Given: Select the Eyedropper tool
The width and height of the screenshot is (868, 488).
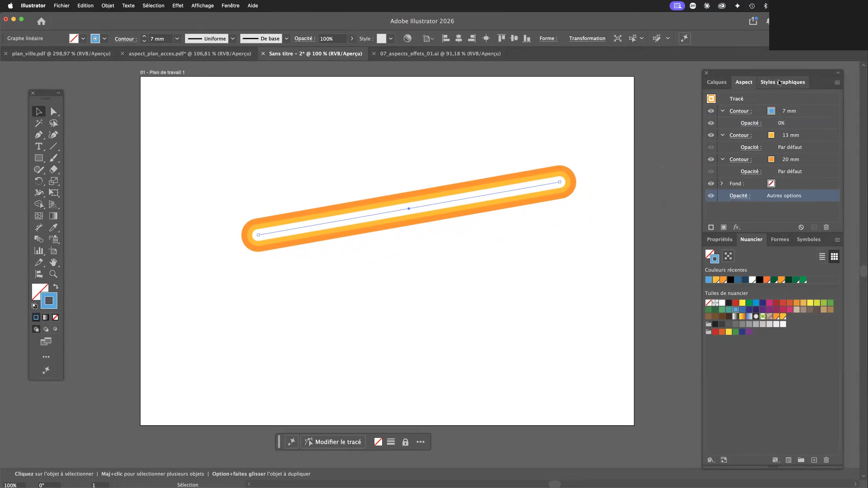Looking at the screenshot, I should pos(53,228).
